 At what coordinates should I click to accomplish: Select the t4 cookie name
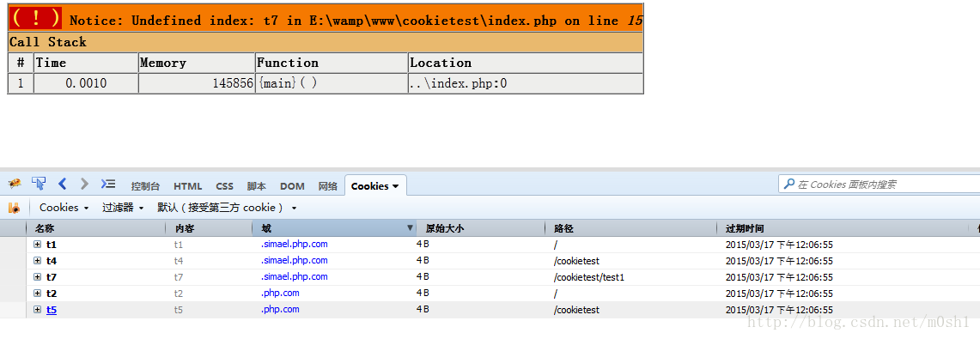pyautogui.click(x=52, y=261)
